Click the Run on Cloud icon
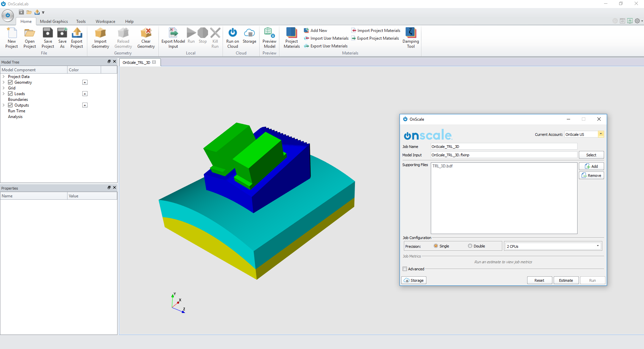 pyautogui.click(x=233, y=33)
